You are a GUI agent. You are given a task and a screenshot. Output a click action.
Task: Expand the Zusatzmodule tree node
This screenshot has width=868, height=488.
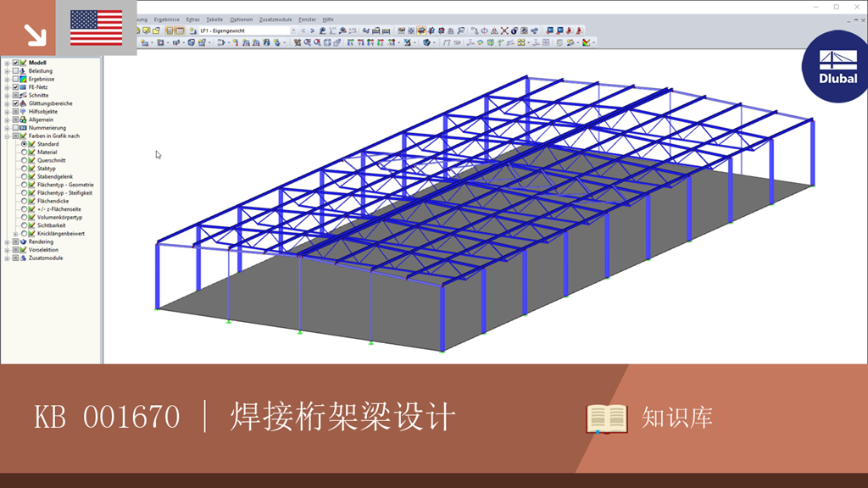[7, 258]
